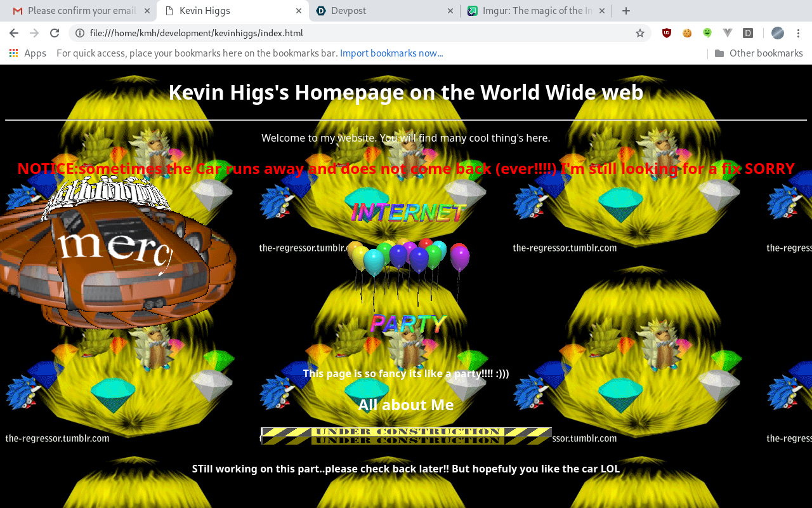
Task: Click the 'Import bookmarks now...' link
Action: pos(391,53)
